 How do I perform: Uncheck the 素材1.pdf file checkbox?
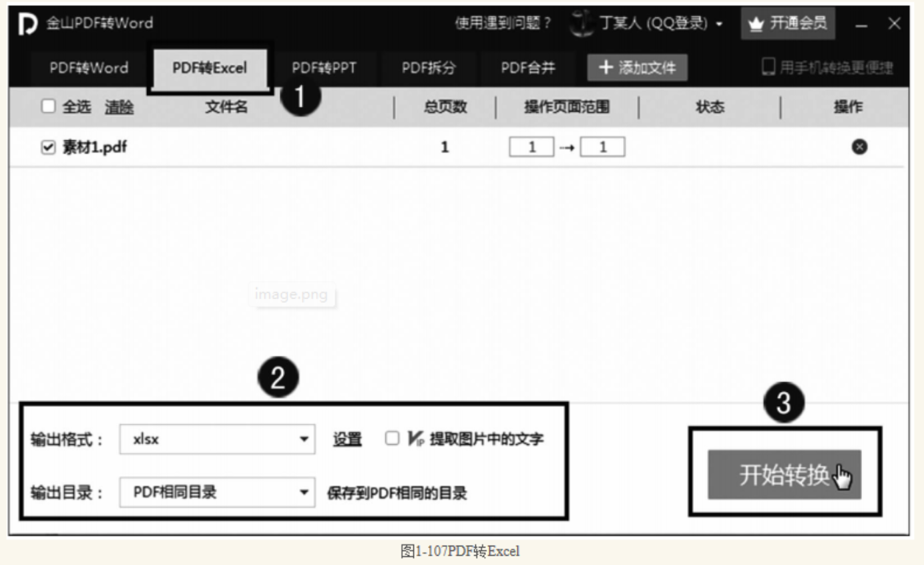tap(48, 148)
